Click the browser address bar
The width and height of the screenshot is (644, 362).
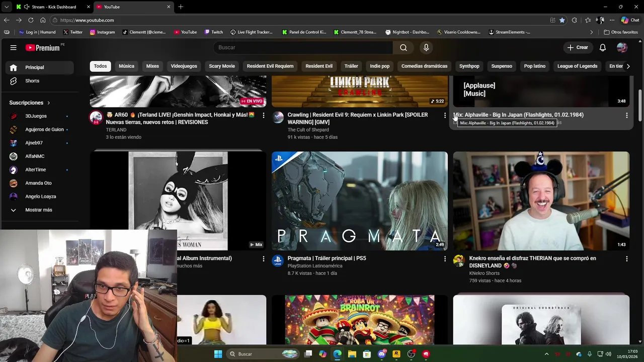[x=302, y=20]
